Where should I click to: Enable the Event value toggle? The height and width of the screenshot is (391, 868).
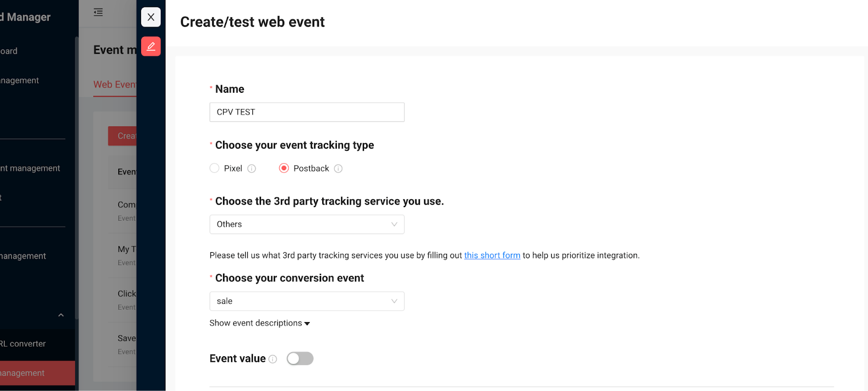click(300, 358)
